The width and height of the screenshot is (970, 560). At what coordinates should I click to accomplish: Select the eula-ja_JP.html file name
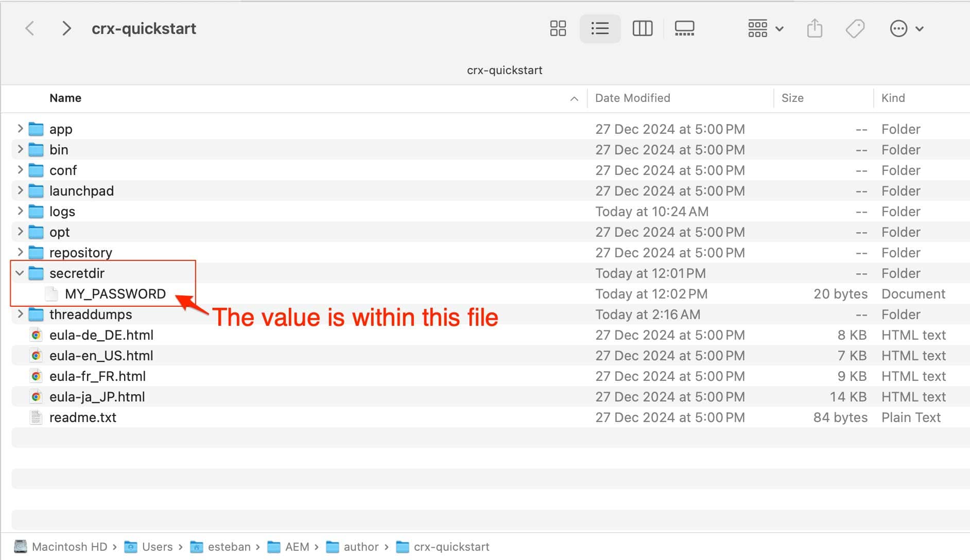pyautogui.click(x=97, y=397)
